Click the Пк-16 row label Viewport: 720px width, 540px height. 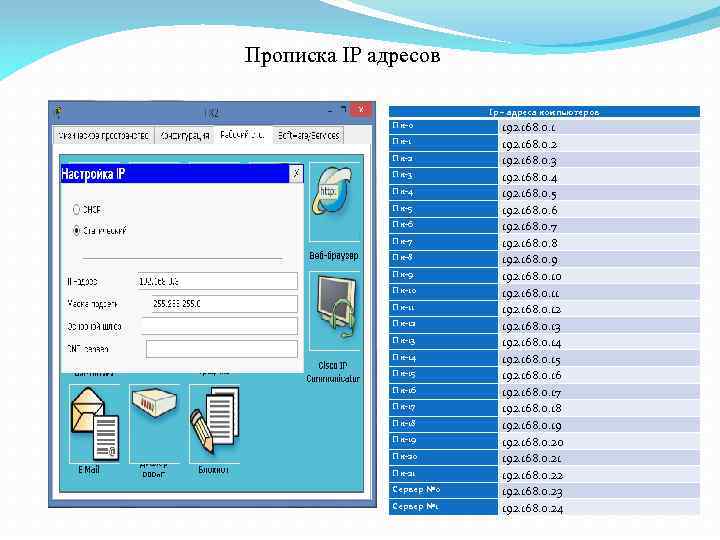(443, 391)
